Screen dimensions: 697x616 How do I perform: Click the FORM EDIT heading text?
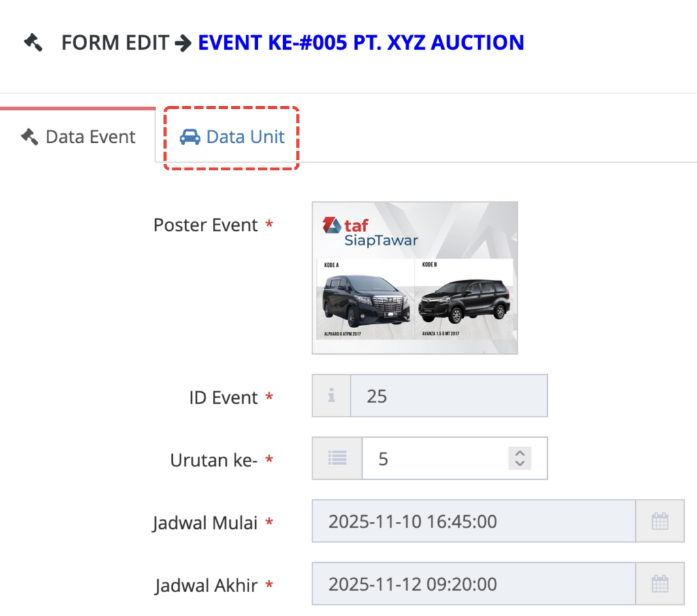point(115,43)
